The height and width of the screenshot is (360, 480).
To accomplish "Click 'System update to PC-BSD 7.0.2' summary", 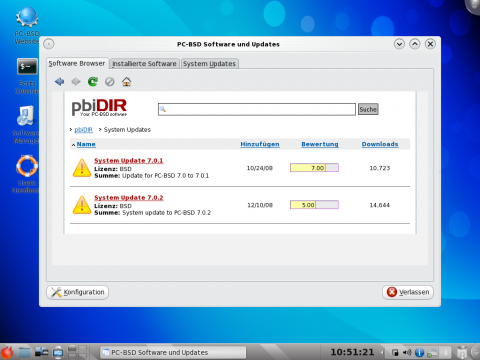I will tap(166, 213).
